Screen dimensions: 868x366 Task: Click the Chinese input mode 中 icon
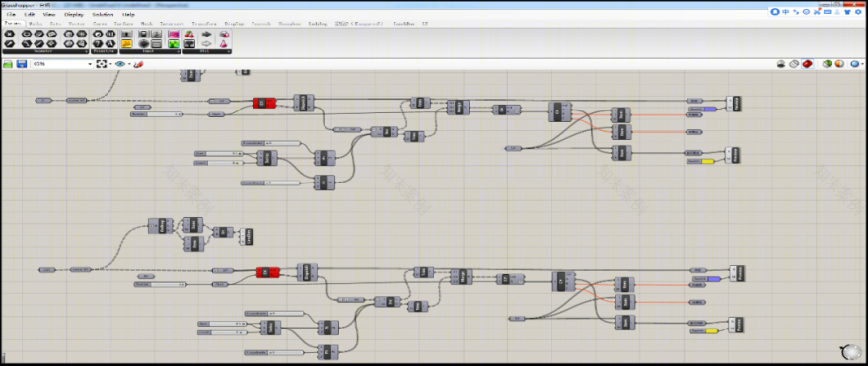(785, 12)
